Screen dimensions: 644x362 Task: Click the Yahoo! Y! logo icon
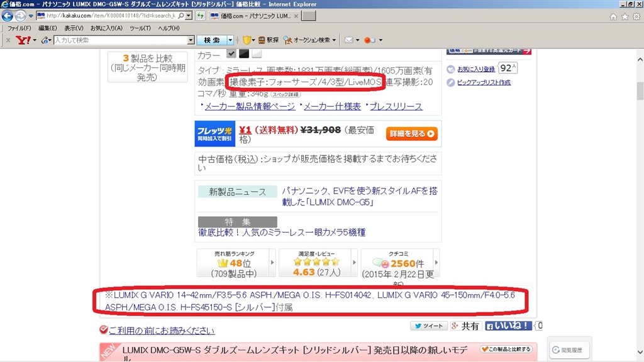pyautogui.click(x=23, y=40)
